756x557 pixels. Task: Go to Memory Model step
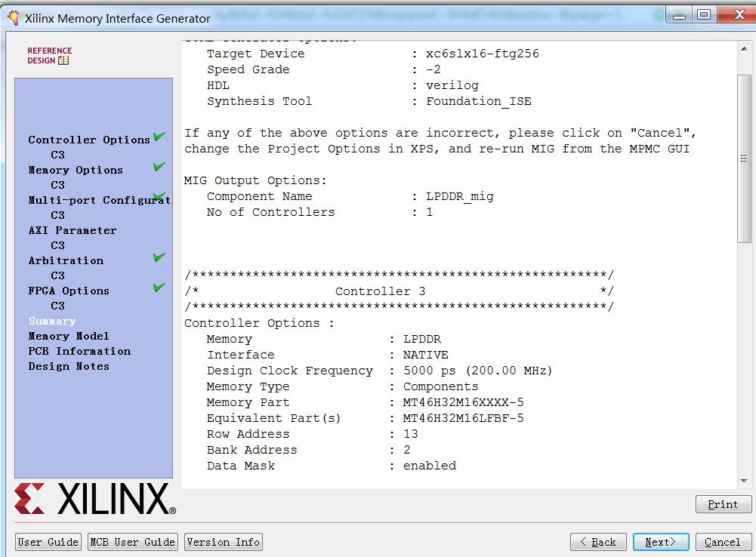tap(69, 336)
